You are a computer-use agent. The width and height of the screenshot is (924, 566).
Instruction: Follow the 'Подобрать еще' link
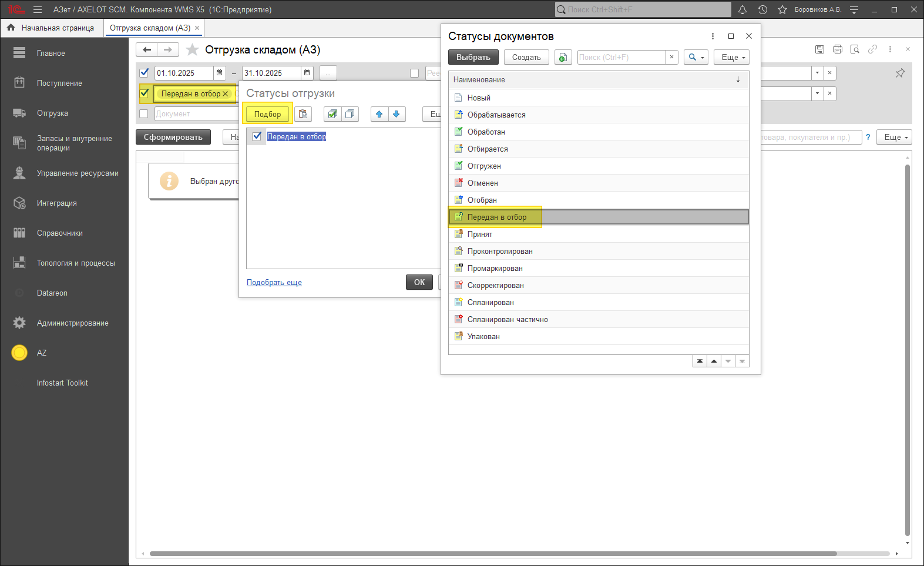pos(274,282)
